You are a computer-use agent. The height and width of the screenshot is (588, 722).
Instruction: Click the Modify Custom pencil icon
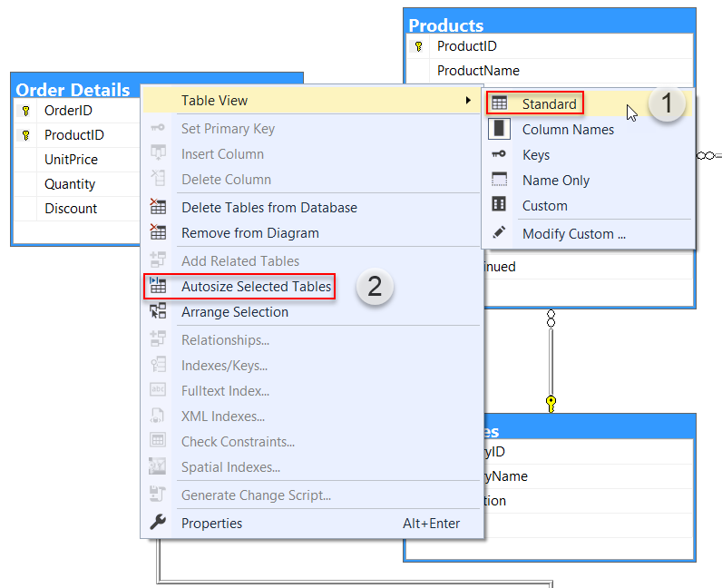[x=499, y=233]
